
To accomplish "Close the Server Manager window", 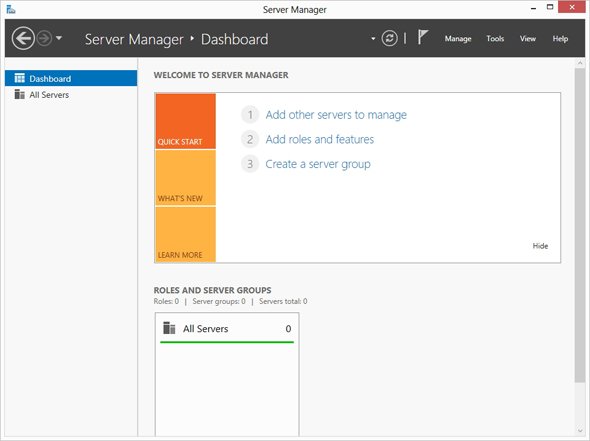I will [572, 7].
